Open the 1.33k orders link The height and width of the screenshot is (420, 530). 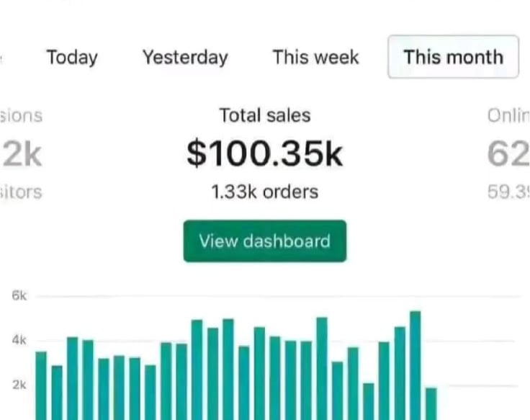[x=265, y=192]
